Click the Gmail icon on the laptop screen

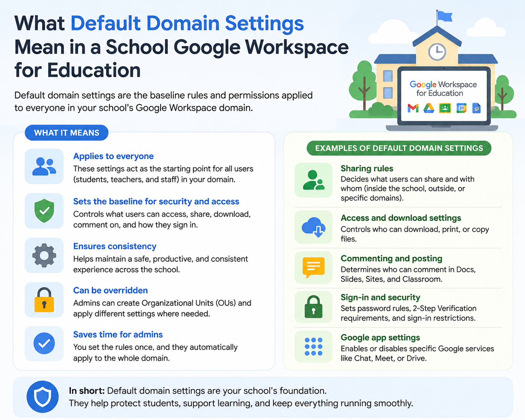[x=413, y=108]
